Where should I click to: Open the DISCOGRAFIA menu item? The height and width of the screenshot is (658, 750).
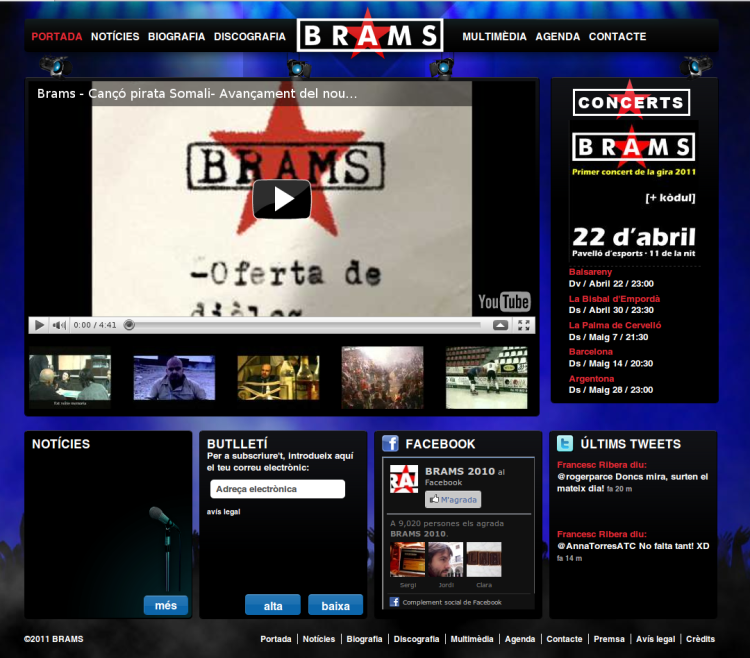[x=250, y=36]
